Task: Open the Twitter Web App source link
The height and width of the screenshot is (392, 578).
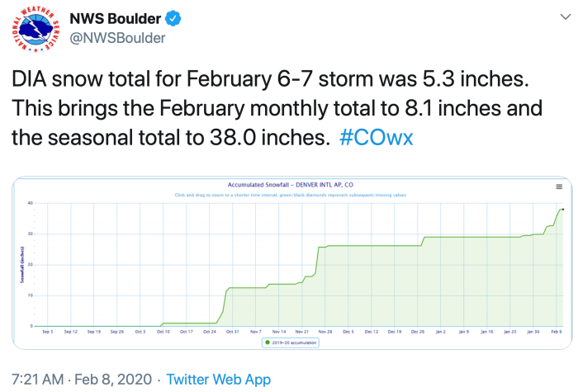Action: pos(218,379)
